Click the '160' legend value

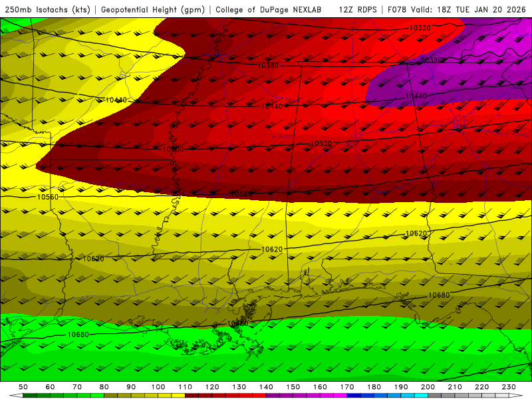[x=320, y=387]
